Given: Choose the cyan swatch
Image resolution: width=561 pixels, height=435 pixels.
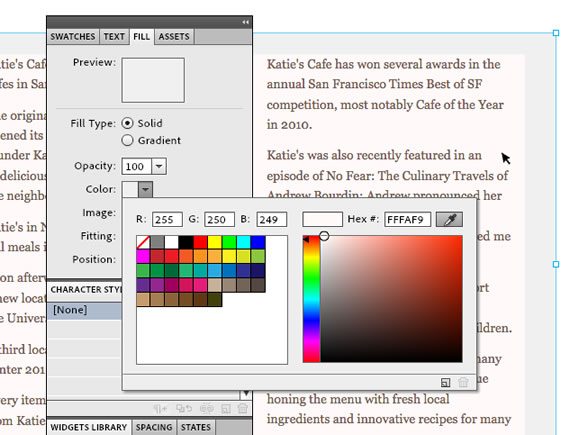Looking at the screenshot, I should point(244,242).
